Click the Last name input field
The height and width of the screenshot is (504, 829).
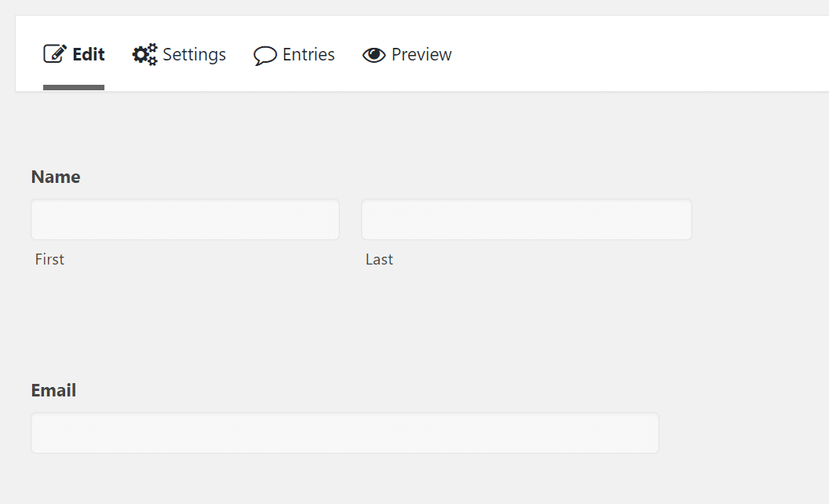coord(525,219)
